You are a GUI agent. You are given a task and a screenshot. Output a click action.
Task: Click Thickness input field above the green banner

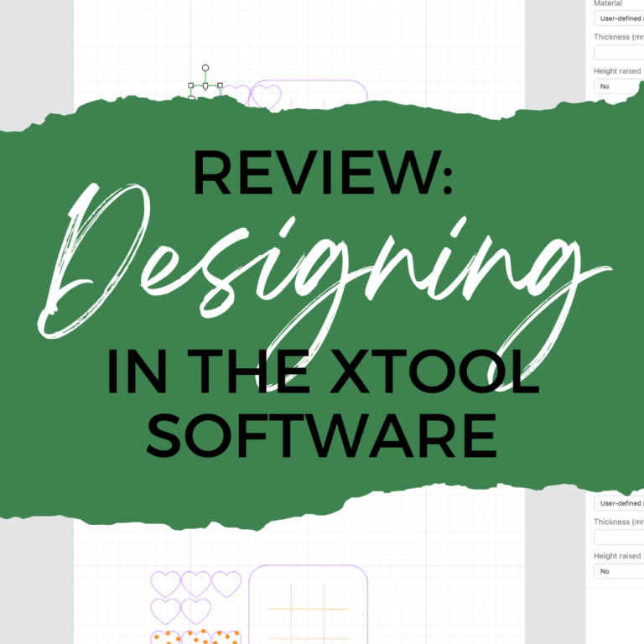pyautogui.click(x=619, y=53)
